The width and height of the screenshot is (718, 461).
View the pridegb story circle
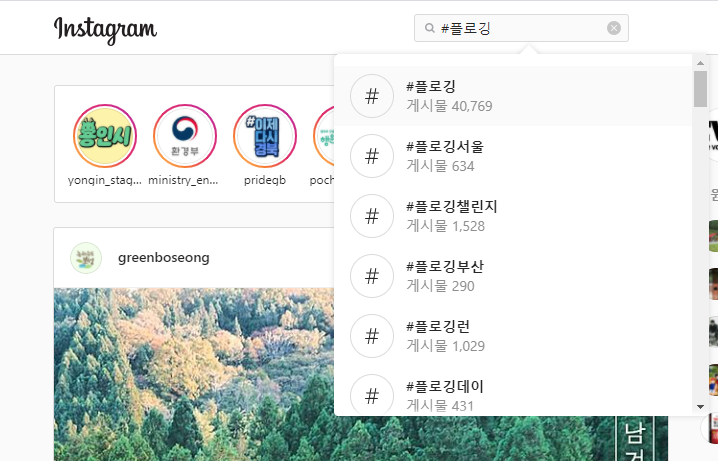tap(265, 136)
